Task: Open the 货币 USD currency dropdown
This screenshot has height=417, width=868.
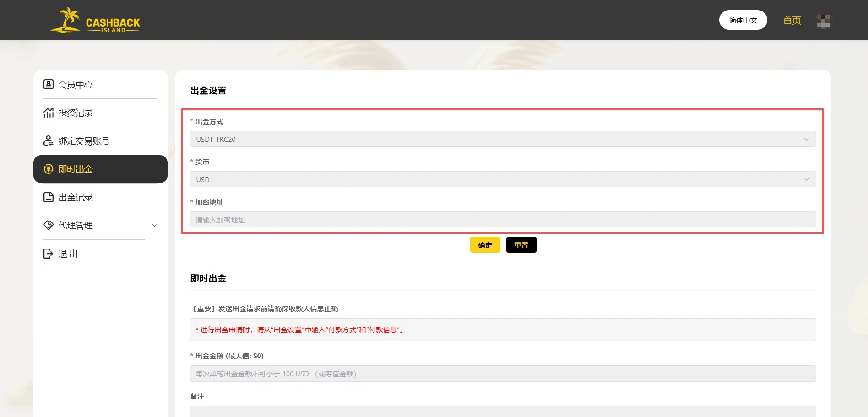Action: (x=503, y=179)
